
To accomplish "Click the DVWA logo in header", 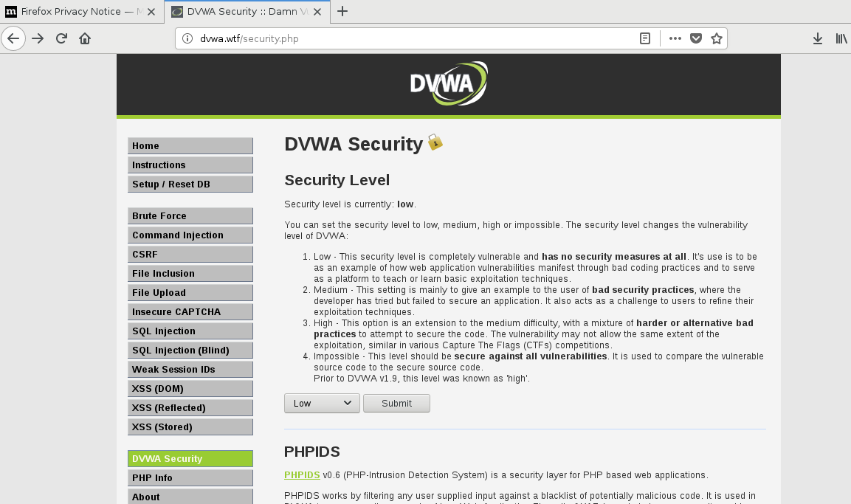I will (449, 83).
